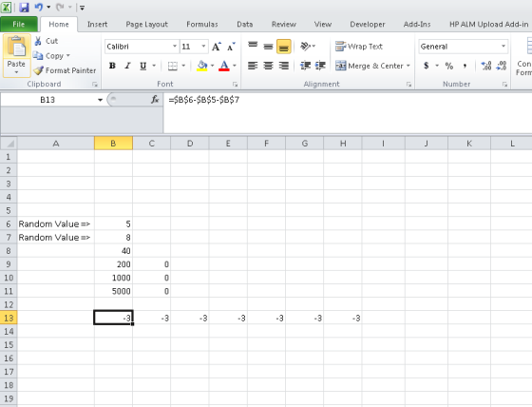Click the Orientation text rotation icon
This screenshot has height=407, width=532.
tap(306, 47)
